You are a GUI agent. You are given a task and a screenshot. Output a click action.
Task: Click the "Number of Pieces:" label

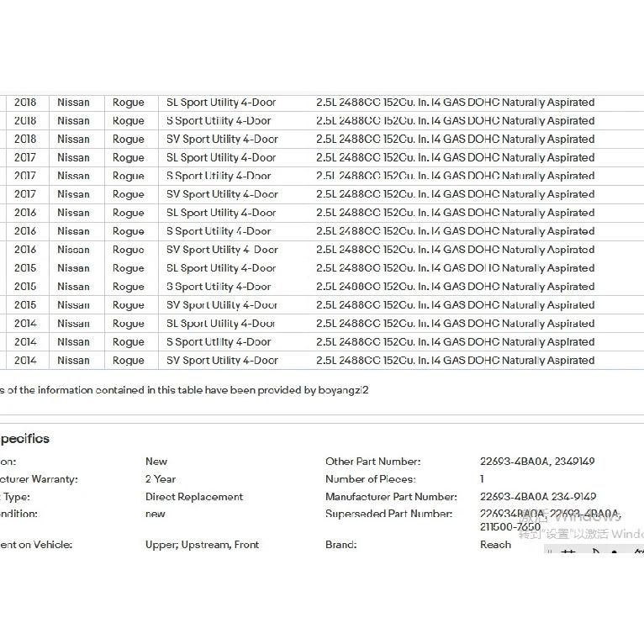[371, 479]
